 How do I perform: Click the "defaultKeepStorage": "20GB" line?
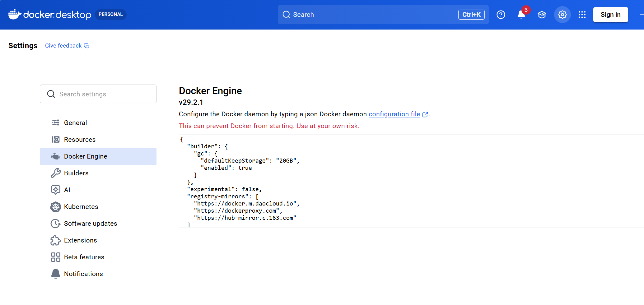[250, 161]
